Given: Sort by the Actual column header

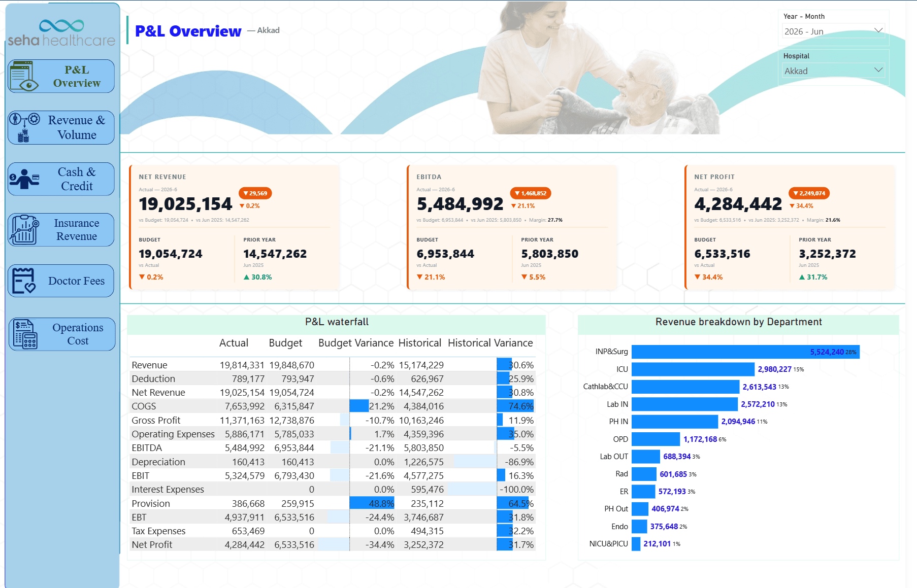Looking at the screenshot, I should 234,343.
